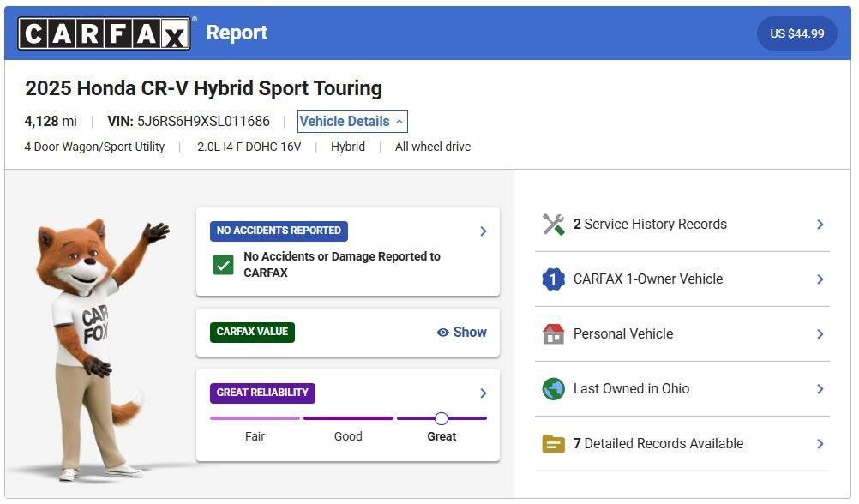Click the 1-Owner badge icon

tap(553, 279)
